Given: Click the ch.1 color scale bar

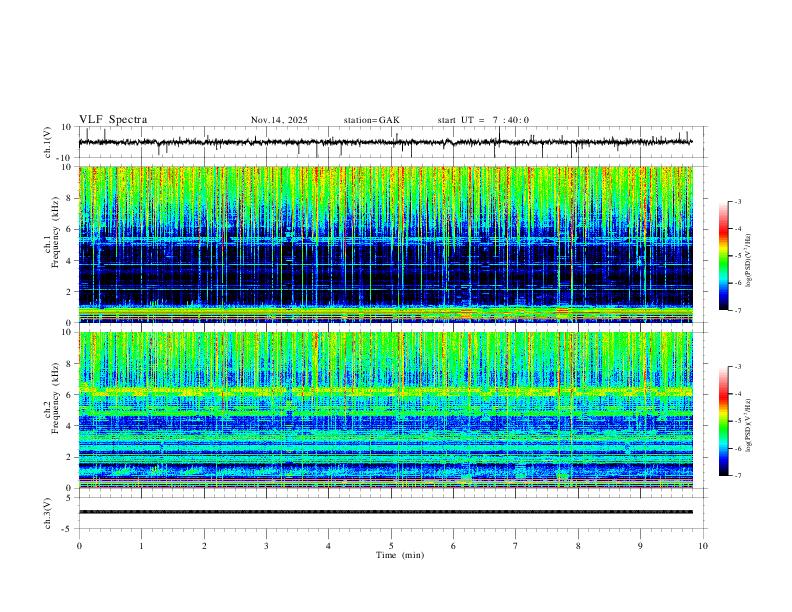Looking at the screenshot, I should 723,256.
